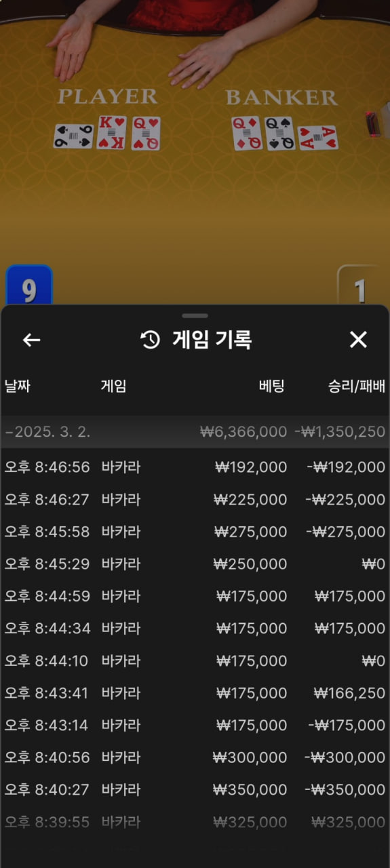Click the Player 9 of spades card
Image resolution: width=390 pixels, height=868 pixels.
pos(73,136)
